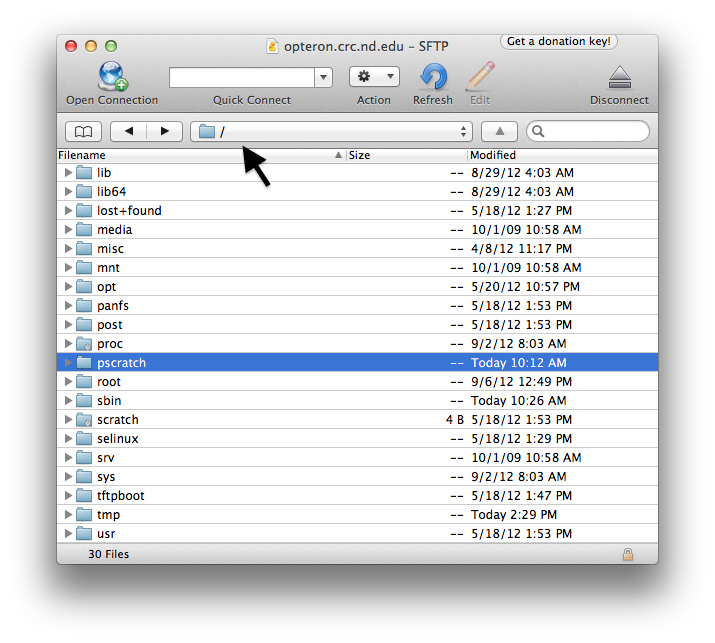Click the Disconnect eject icon

tap(619, 78)
